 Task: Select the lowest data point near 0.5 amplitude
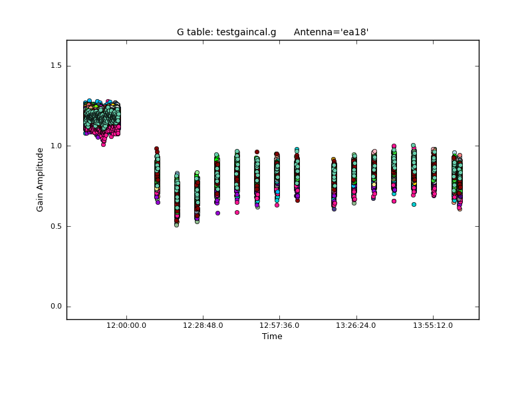coord(176,225)
